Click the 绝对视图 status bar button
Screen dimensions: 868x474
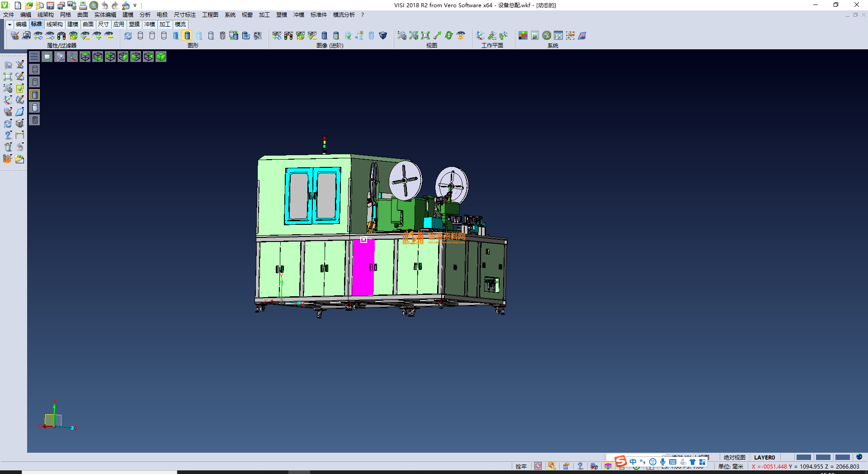[x=734, y=457]
